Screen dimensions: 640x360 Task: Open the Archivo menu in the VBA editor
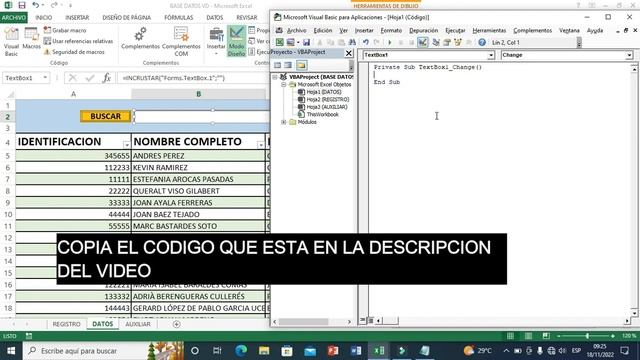click(x=296, y=30)
